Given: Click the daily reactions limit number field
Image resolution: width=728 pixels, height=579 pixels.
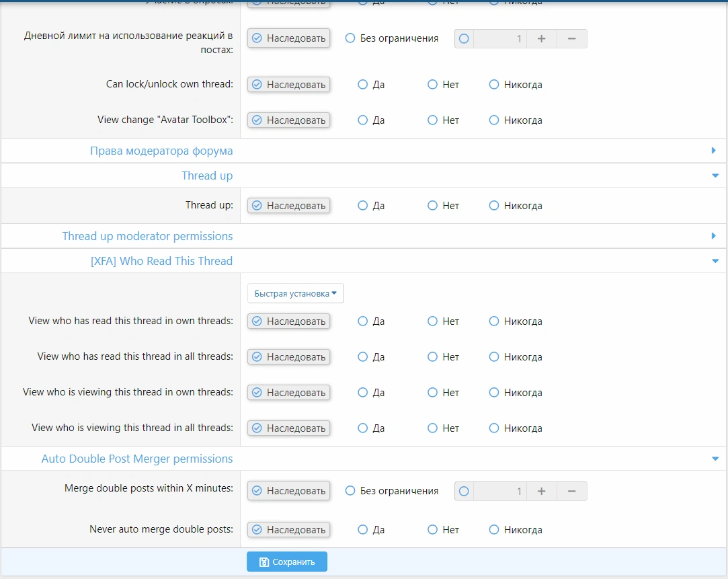Looking at the screenshot, I should pos(499,39).
